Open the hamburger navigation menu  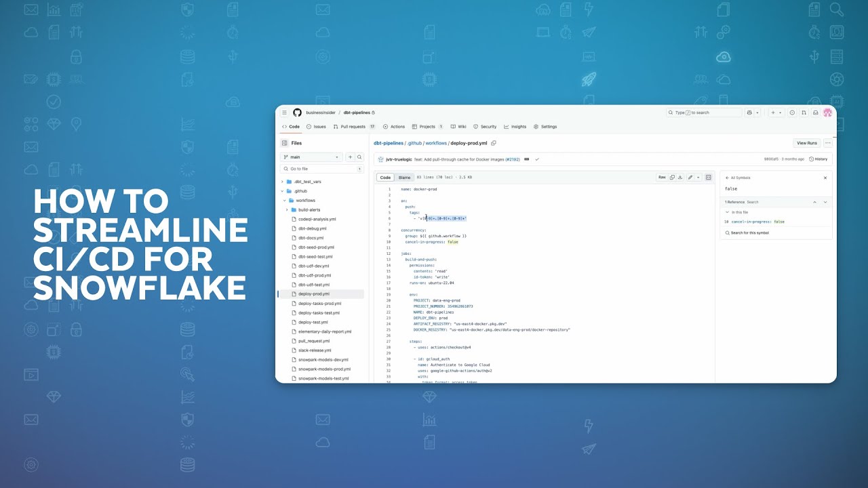(x=285, y=113)
